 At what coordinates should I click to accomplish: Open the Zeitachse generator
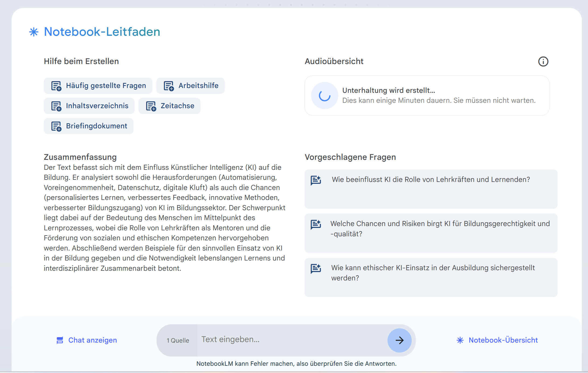(170, 106)
